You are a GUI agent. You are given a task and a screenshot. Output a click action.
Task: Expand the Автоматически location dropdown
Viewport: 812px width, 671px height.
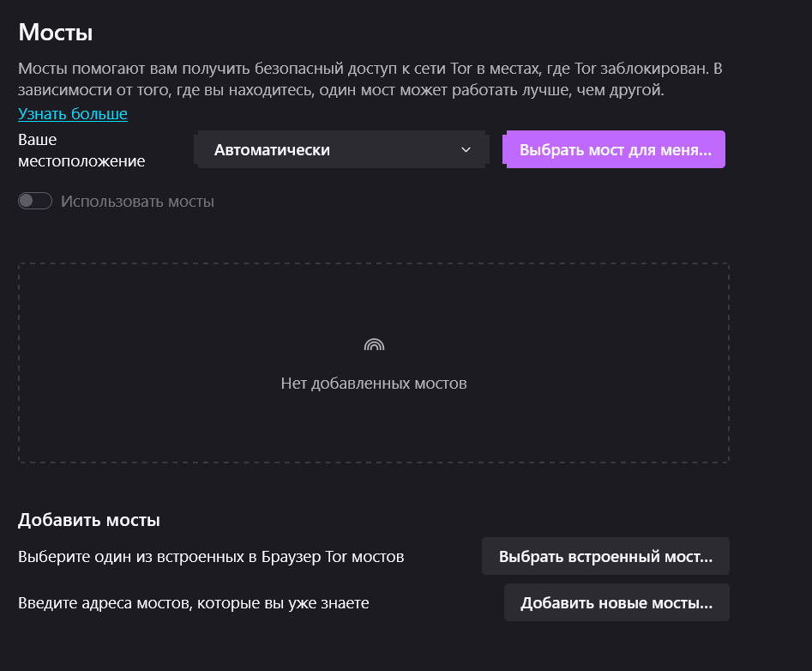[x=342, y=150]
